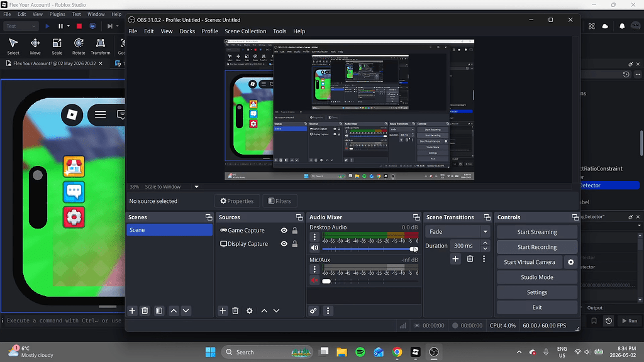Image resolution: width=644 pixels, height=362 pixels.
Task: Open Test mode dropdown in Roblox Studio
Action: (x=21, y=26)
